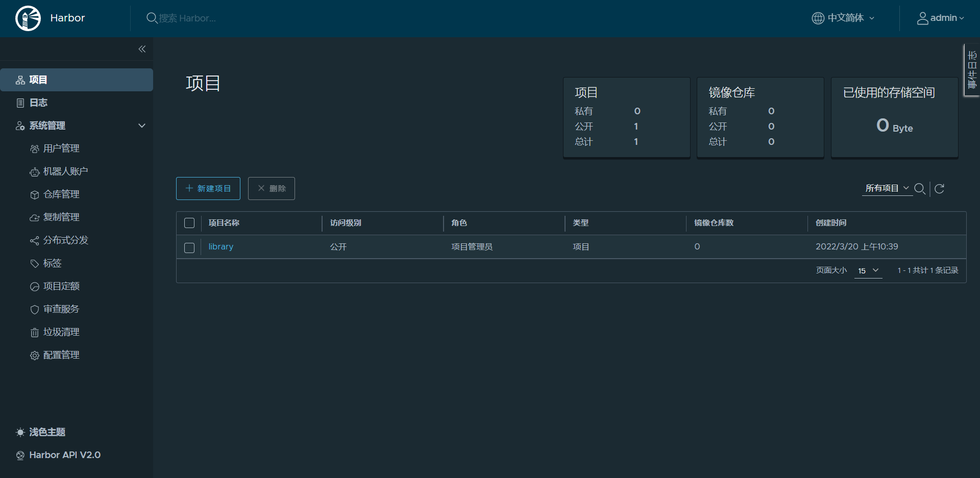This screenshot has width=980, height=478.
Task: Click the project search magnifier icon
Action: click(x=920, y=189)
